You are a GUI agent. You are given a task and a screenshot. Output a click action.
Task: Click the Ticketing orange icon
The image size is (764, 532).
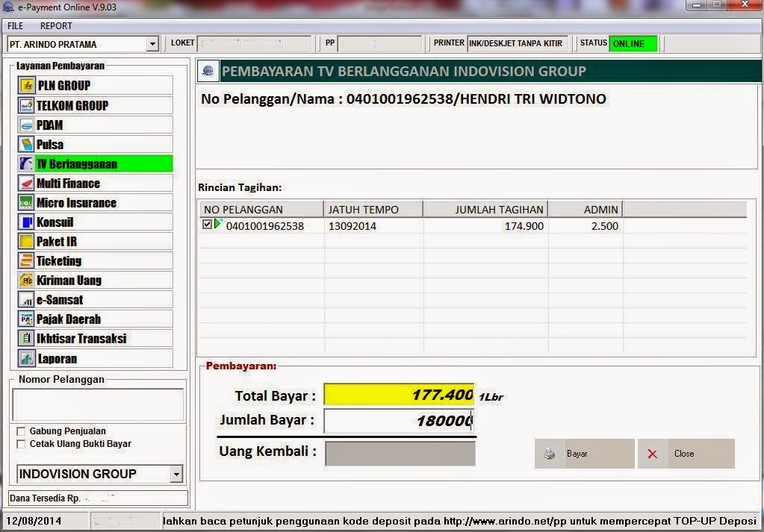[x=26, y=260]
